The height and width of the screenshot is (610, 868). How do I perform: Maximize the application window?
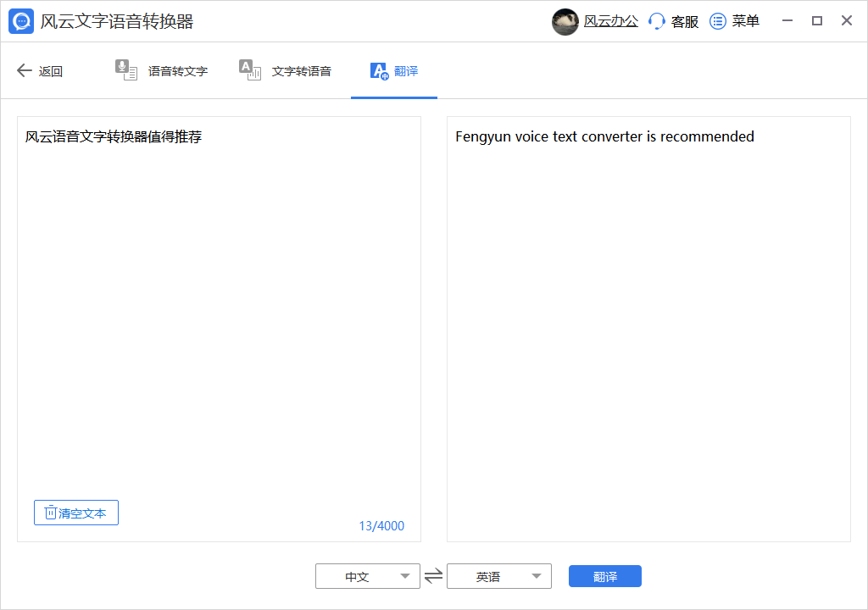pyautogui.click(x=817, y=21)
